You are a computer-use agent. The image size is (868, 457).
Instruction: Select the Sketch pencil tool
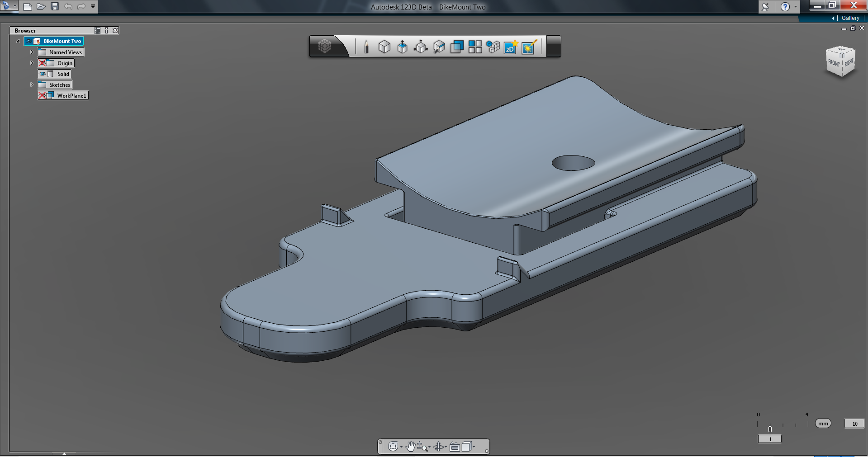366,47
